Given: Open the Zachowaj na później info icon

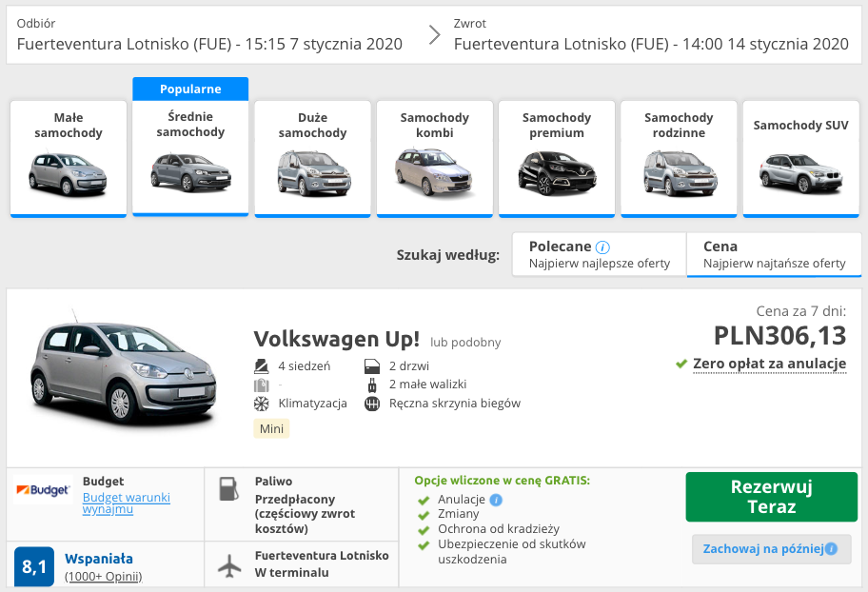Looking at the screenshot, I should (831, 549).
